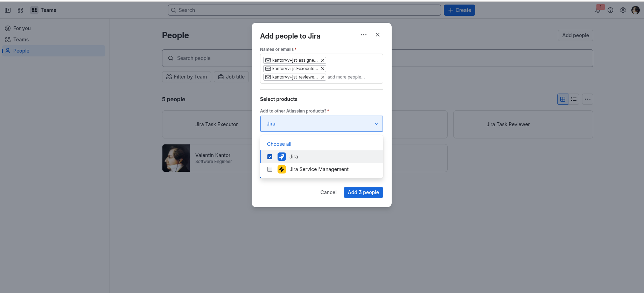Click the Jira product icon in list

[x=282, y=157]
